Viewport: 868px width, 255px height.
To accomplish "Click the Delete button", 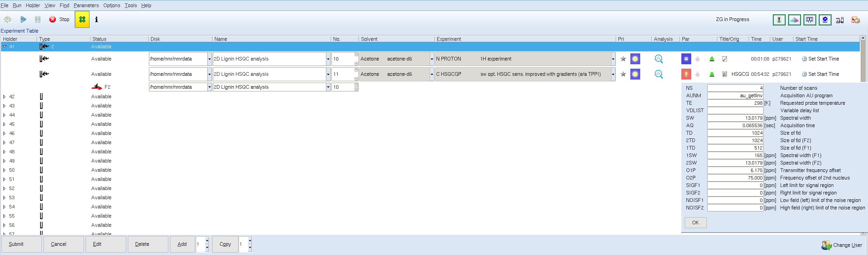I will pos(148,244).
